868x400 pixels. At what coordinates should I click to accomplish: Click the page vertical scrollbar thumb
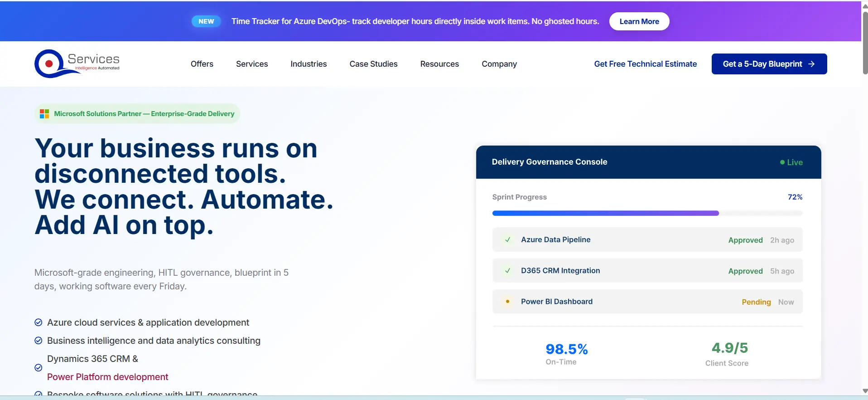pyautogui.click(x=865, y=43)
